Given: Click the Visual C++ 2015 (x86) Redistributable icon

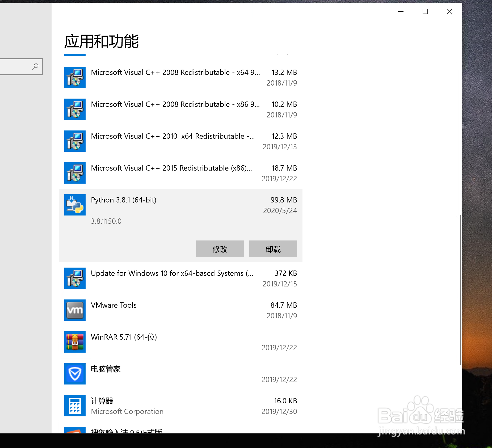Looking at the screenshot, I should click(75, 173).
